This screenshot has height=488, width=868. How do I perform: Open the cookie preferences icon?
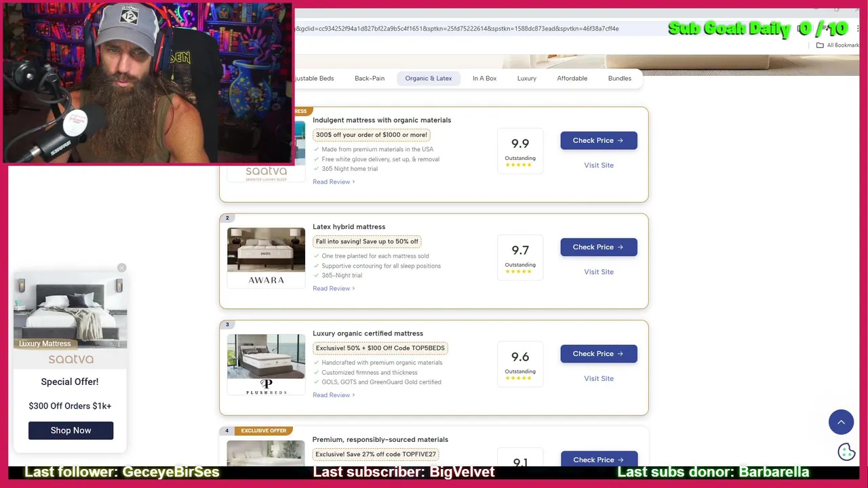click(x=846, y=451)
